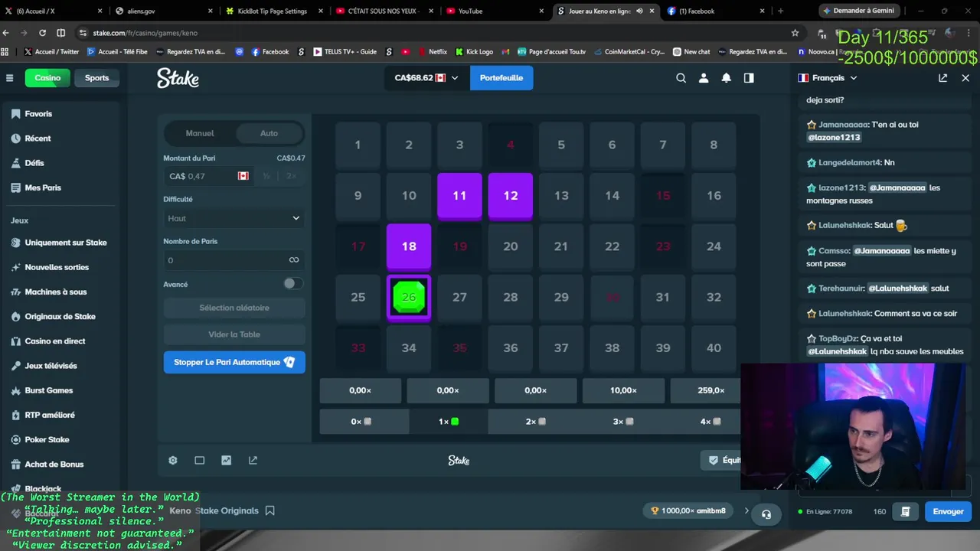Image resolution: width=980 pixels, height=551 pixels.
Task: Deselect Keno tile 11
Action: [x=459, y=196]
